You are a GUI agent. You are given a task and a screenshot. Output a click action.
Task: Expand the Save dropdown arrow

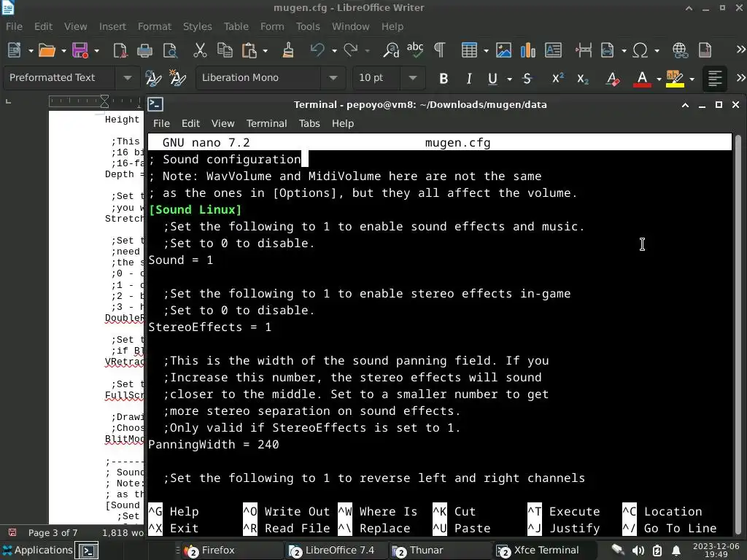[97, 50]
